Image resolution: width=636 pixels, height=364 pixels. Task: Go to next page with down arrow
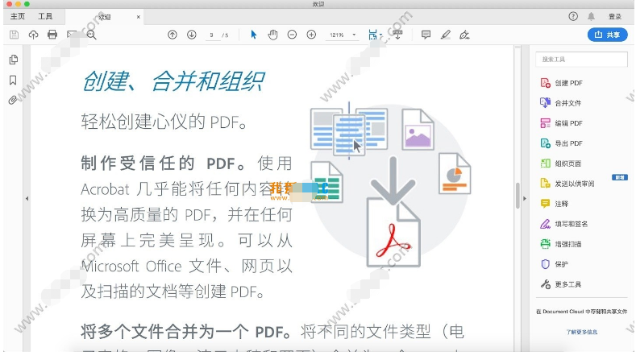coord(192,35)
